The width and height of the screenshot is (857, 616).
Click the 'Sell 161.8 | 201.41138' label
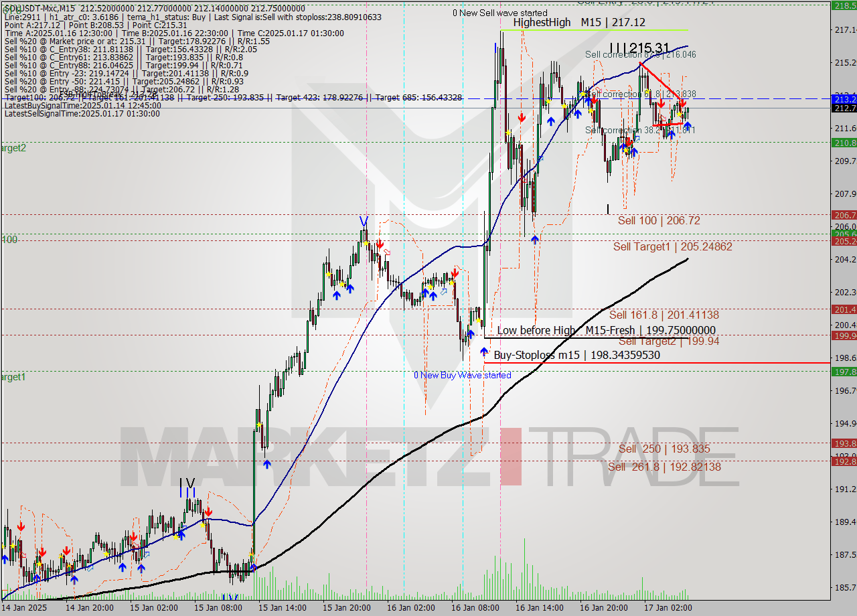[x=664, y=315]
